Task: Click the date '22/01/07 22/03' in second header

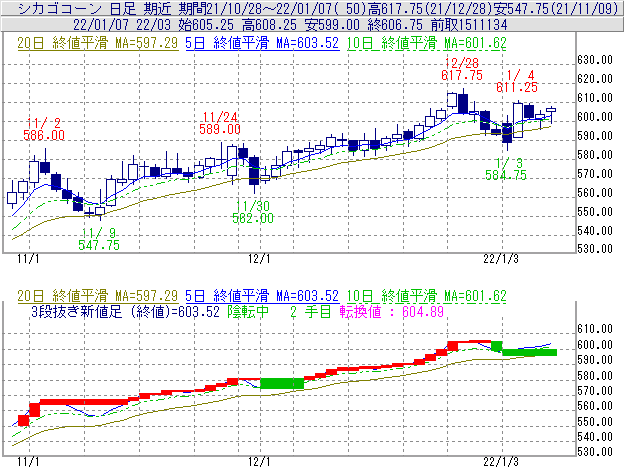Action: pyautogui.click(x=122, y=25)
